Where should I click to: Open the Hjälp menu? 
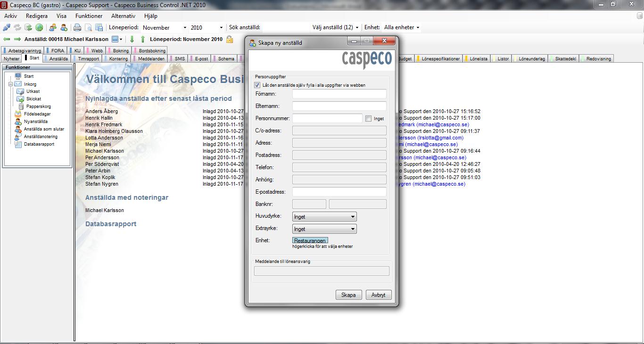151,16
